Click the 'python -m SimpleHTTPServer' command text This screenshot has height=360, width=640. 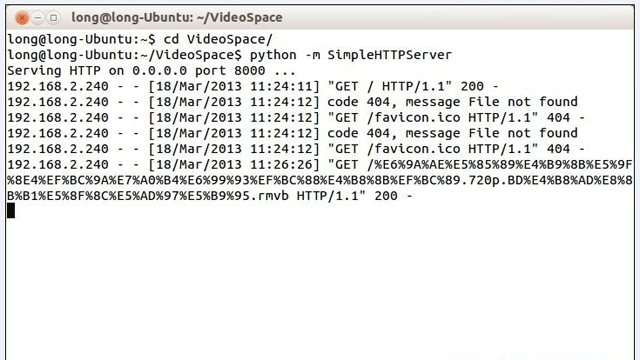click(x=351, y=55)
